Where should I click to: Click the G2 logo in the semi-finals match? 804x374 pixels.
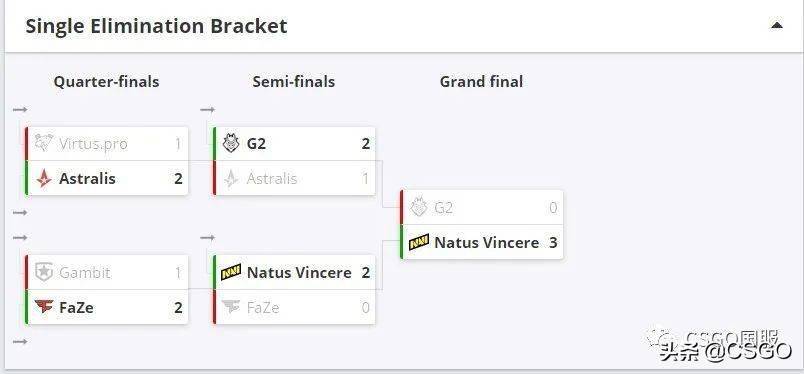click(x=231, y=143)
